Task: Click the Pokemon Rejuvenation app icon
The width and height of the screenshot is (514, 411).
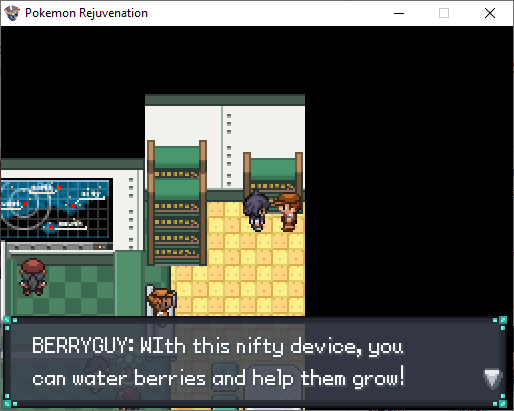Action: click(x=12, y=13)
